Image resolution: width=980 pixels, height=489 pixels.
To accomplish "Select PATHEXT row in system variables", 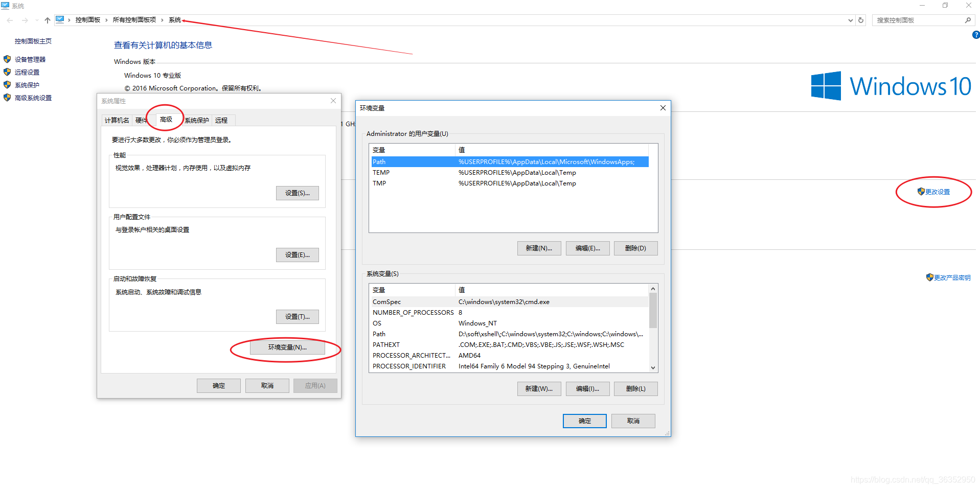I will (x=510, y=345).
